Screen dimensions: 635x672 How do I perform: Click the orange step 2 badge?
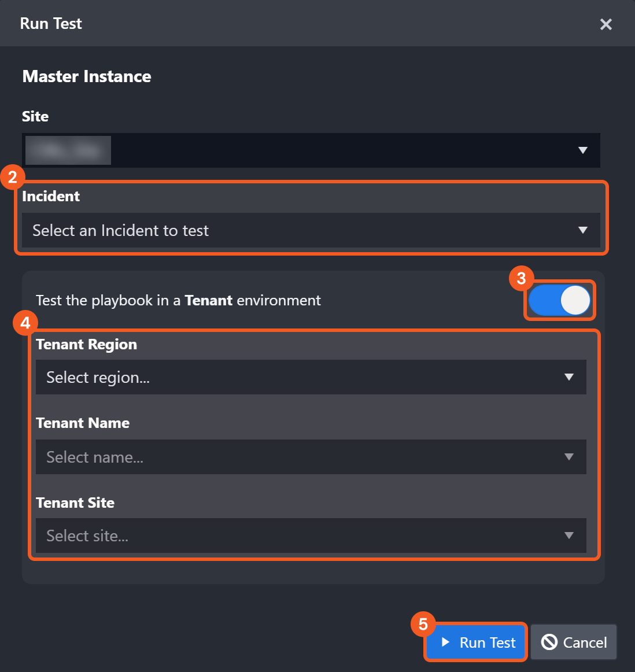click(x=13, y=176)
